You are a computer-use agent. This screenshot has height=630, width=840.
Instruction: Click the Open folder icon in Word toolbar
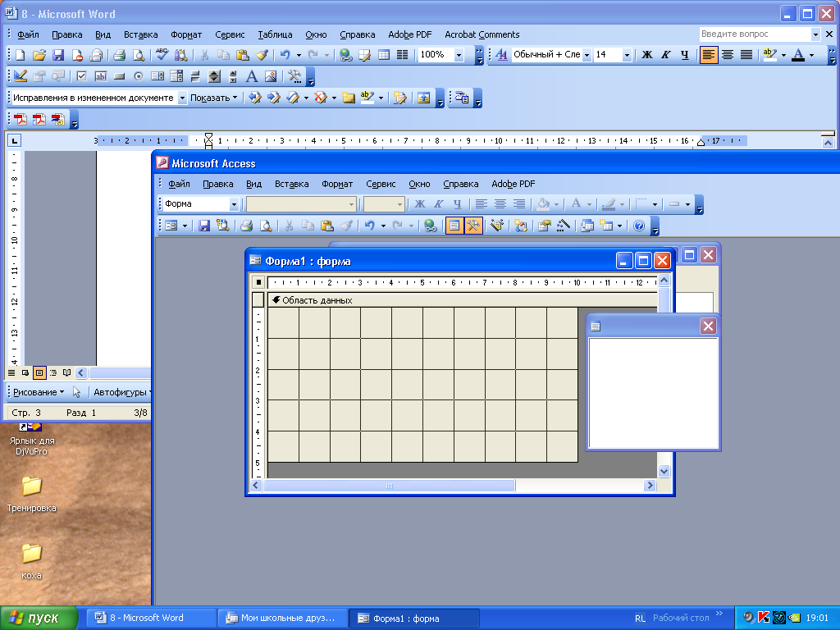pos(39,55)
